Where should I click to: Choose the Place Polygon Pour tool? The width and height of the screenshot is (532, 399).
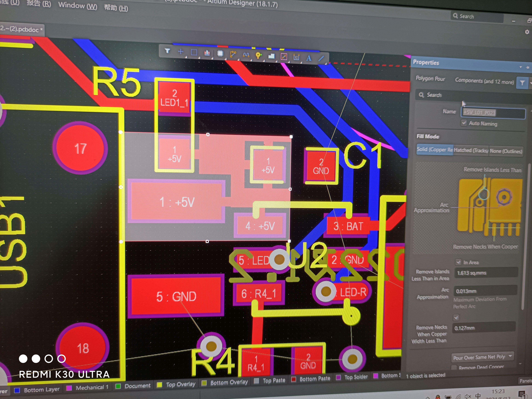pyautogui.click(x=271, y=56)
